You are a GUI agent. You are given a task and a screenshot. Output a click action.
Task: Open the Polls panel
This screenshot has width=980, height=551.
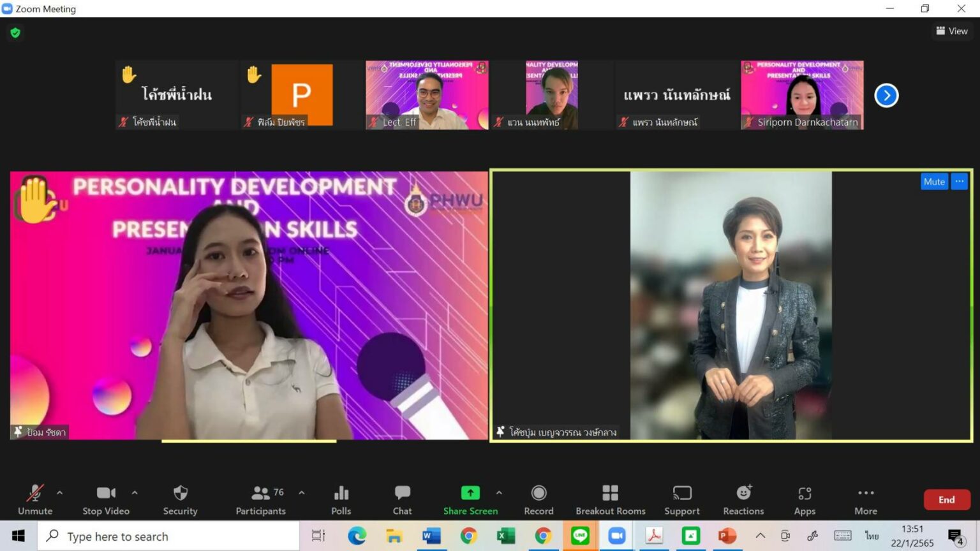coord(341,499)
